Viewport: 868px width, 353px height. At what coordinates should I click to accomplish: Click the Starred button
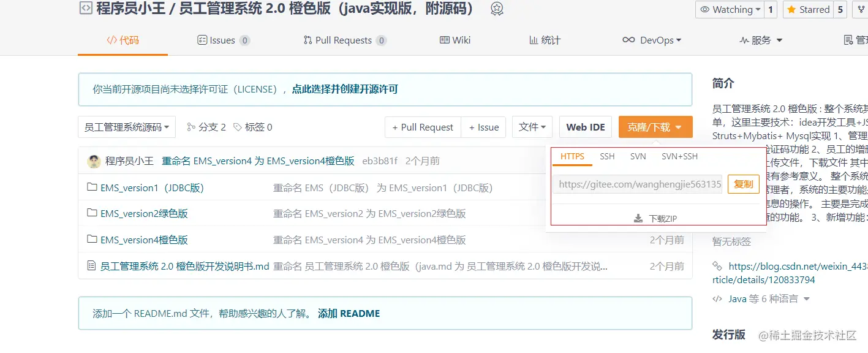808,9
